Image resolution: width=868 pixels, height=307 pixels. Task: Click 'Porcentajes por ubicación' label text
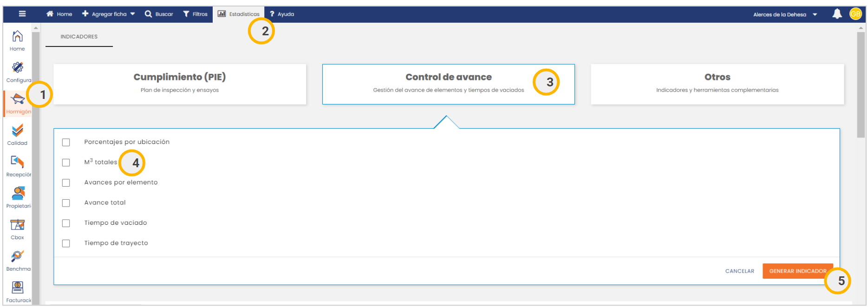[127, 142]
